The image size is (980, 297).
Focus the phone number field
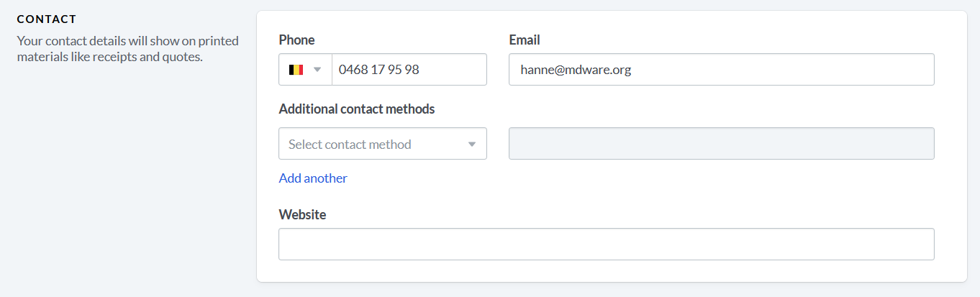(409, 70)
